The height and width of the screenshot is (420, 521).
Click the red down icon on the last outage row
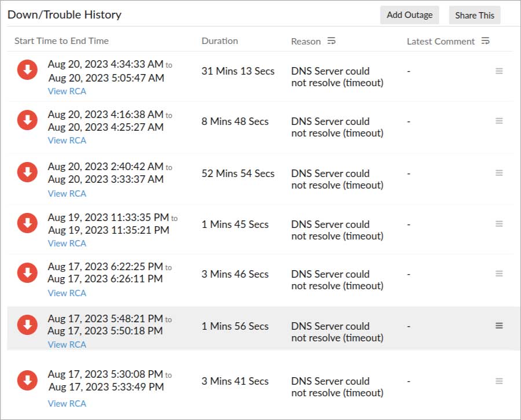tap(27, 380)
